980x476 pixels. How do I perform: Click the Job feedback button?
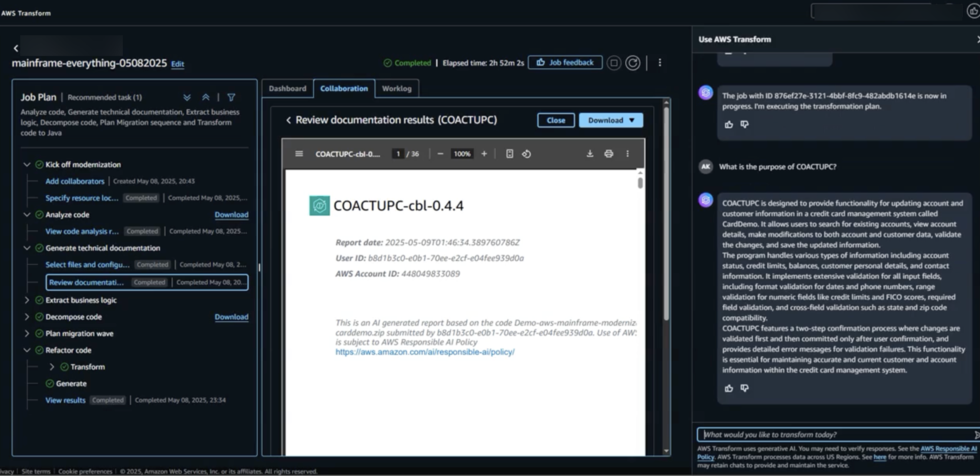[x=565, y=63]
